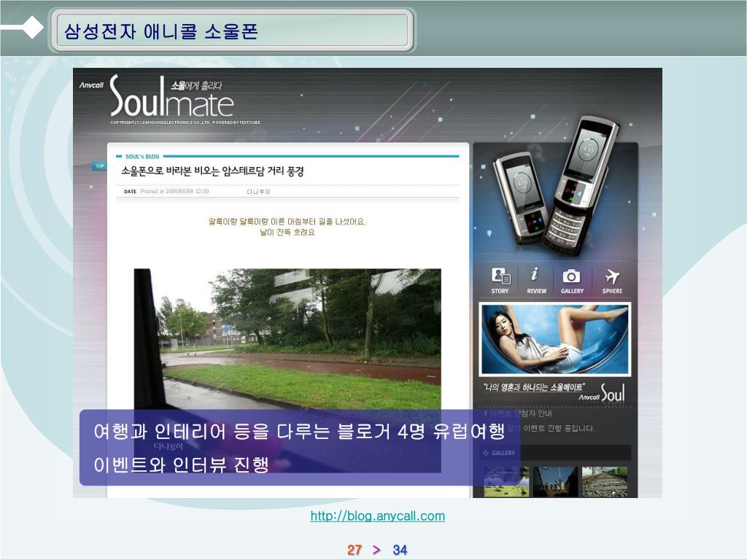Click the SOUL's BLOG header label
The height and width of the screenshot is (560, 747).
pos(142,156)
